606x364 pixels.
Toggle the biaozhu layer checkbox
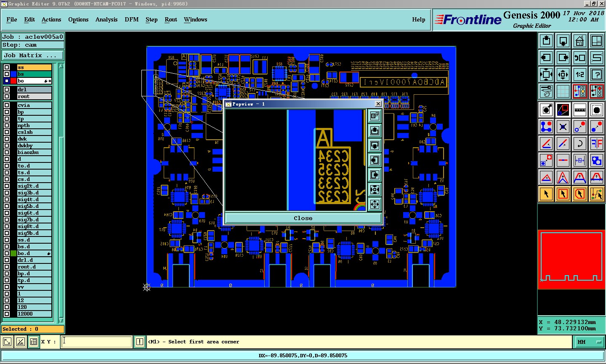point(7,152)
